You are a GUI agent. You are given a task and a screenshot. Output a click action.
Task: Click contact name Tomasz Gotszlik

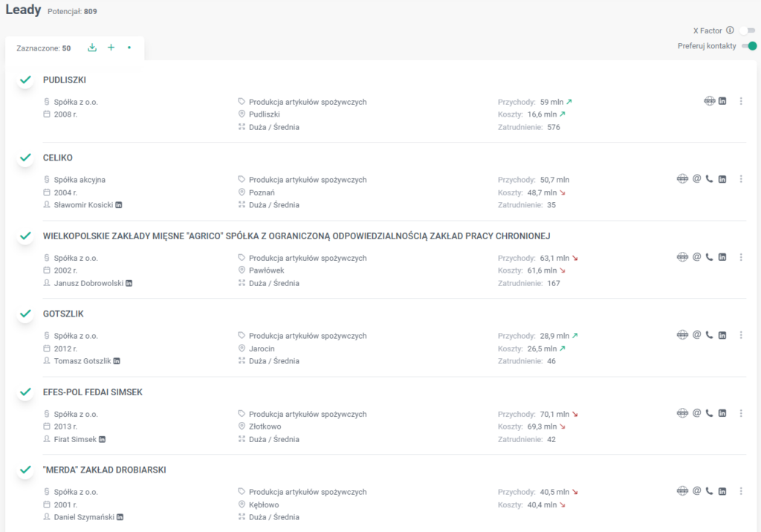coord(82,361)
